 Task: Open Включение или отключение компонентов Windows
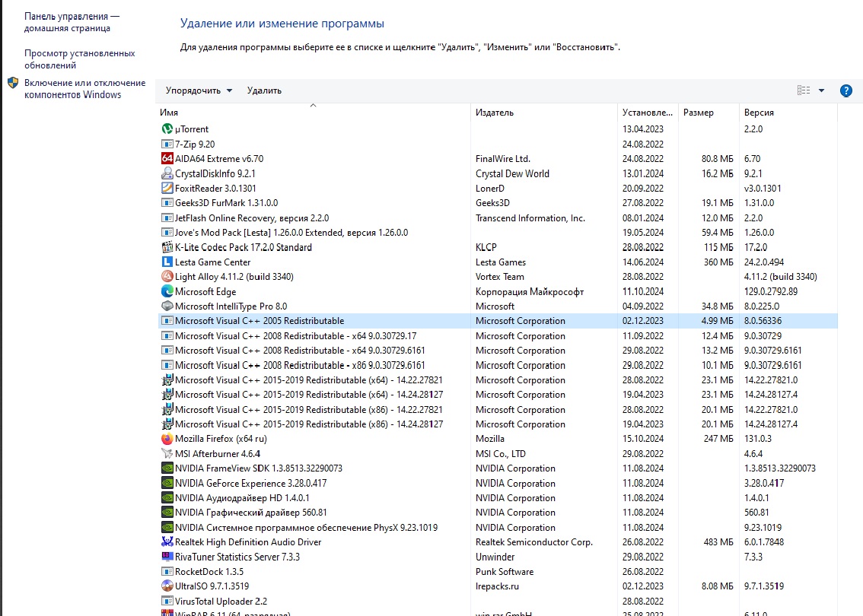pyautogui.click(x=84, y=89)
